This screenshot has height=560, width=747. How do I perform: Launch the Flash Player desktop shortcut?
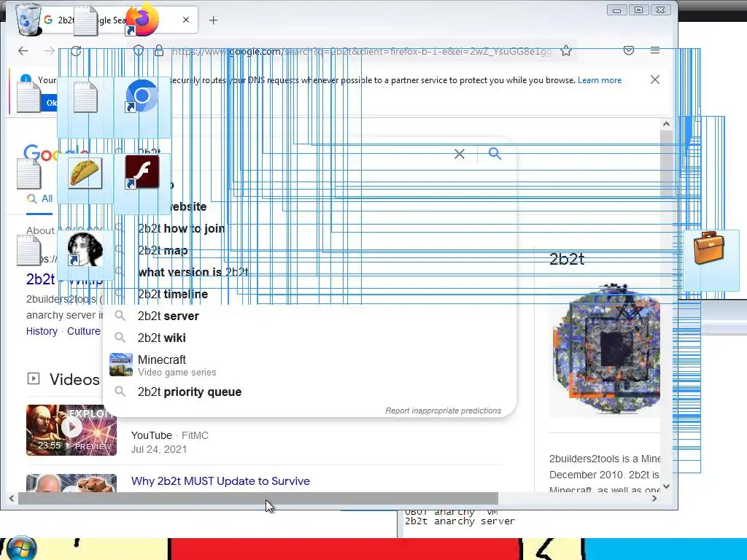tap(142, 172)
